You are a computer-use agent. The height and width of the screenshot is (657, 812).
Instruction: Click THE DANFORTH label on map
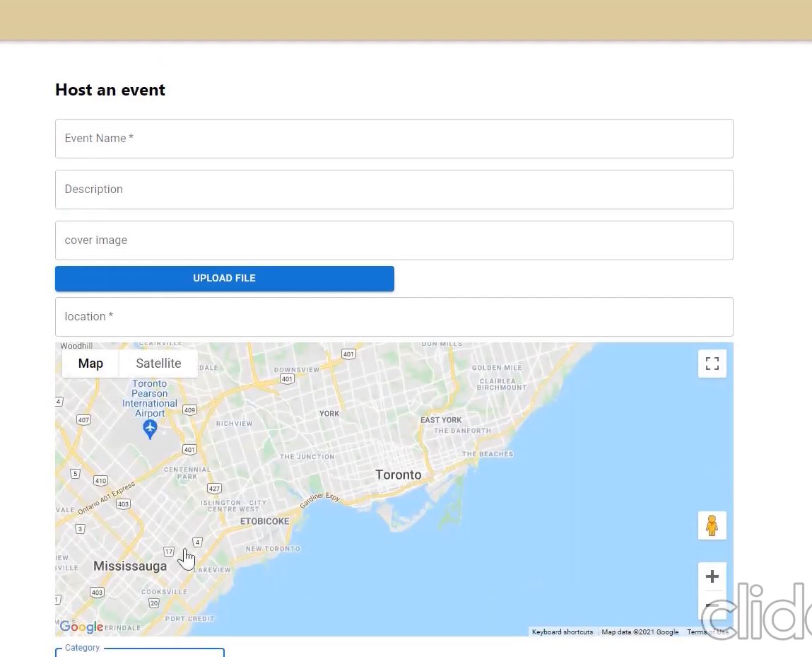462,431
